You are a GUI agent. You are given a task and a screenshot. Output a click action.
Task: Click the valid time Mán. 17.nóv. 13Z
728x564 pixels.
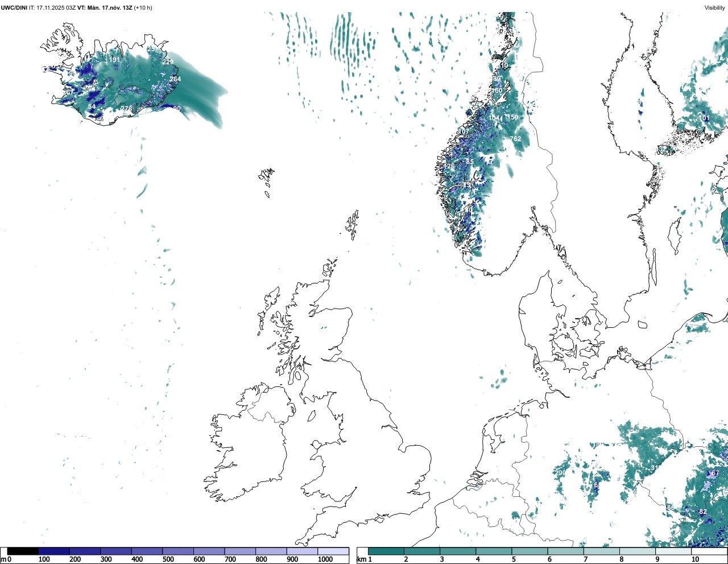pyautogui.click(x=109, y=8)
